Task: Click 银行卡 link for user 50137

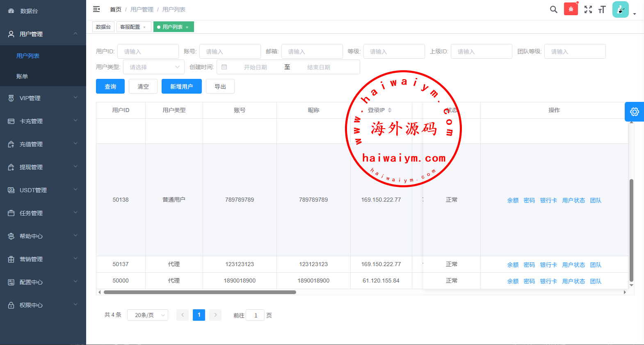Action: pos(548,265)
